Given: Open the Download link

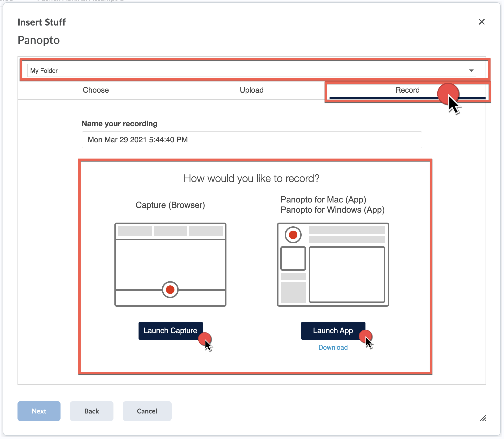Looking at the screenshot, I should 333,347.
